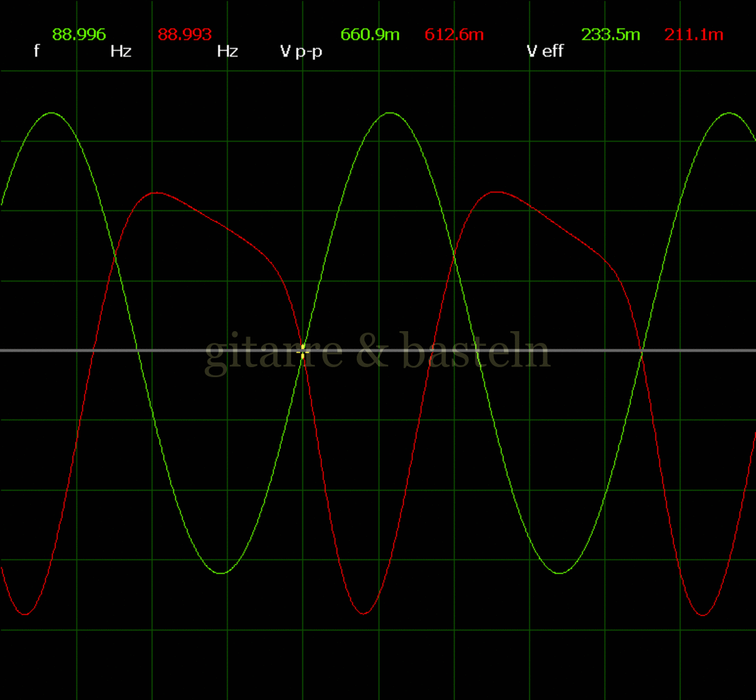756x700 pixels.
Task: Select the green V p-p reading 660.9m
Action: click(370, 34)
